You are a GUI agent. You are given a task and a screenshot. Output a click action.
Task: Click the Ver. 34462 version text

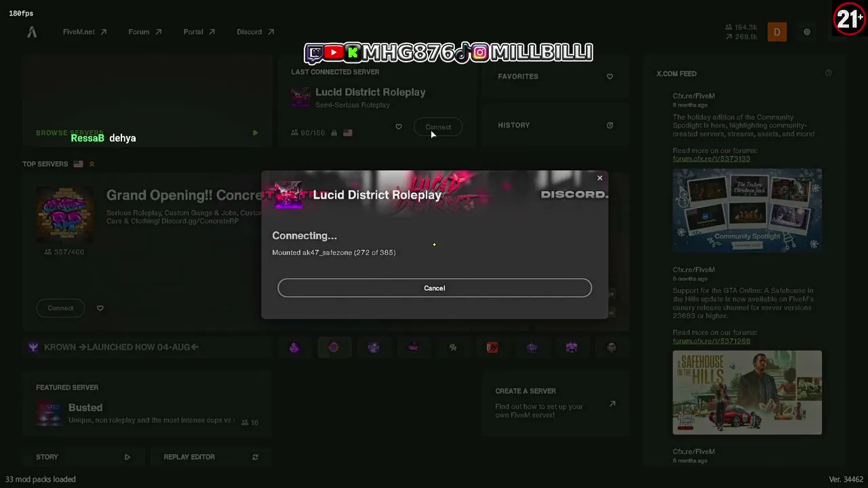(846, 479)
